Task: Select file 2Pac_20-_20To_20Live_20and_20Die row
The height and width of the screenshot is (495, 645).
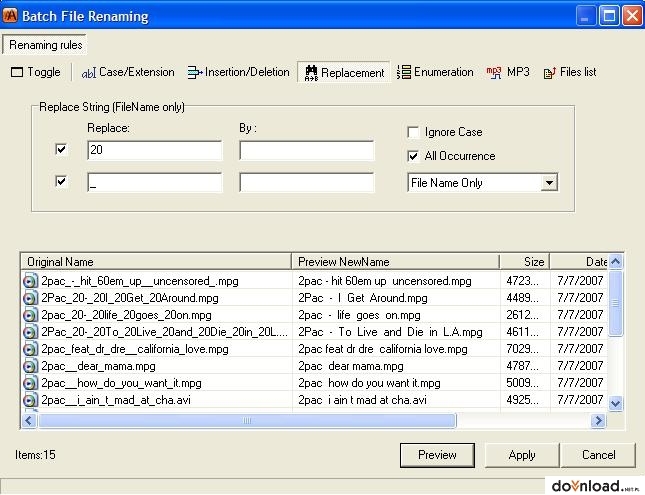Action: point(165,332)
